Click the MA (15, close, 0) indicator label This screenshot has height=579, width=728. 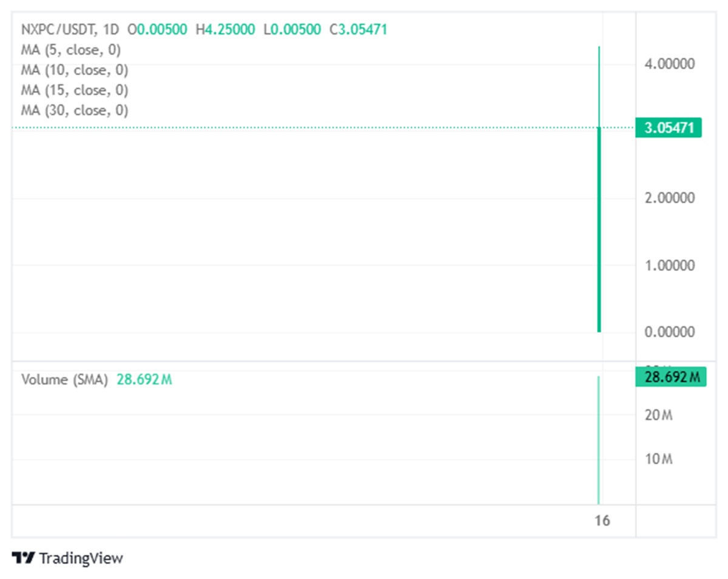75,90
